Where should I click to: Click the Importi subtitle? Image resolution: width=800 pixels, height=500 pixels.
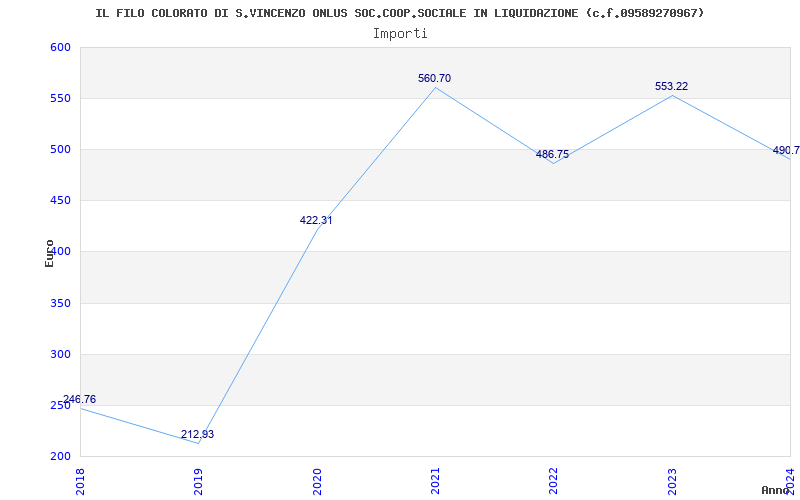(x=400, y=34)
